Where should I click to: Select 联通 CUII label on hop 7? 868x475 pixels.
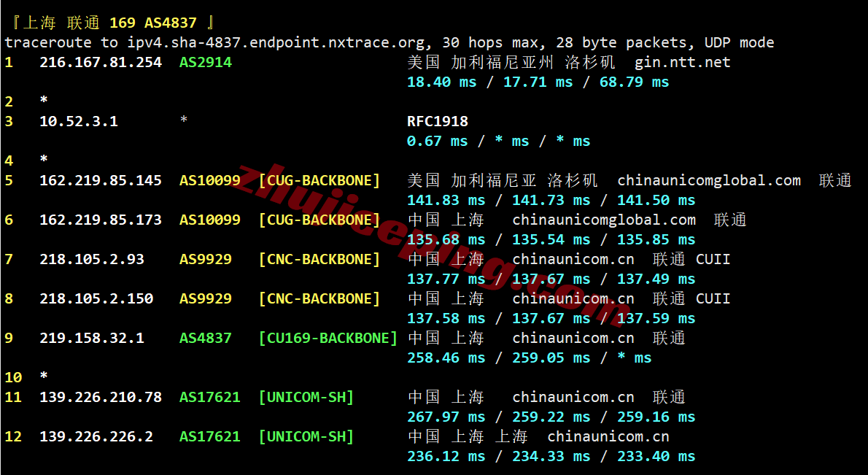coord(691,259)
